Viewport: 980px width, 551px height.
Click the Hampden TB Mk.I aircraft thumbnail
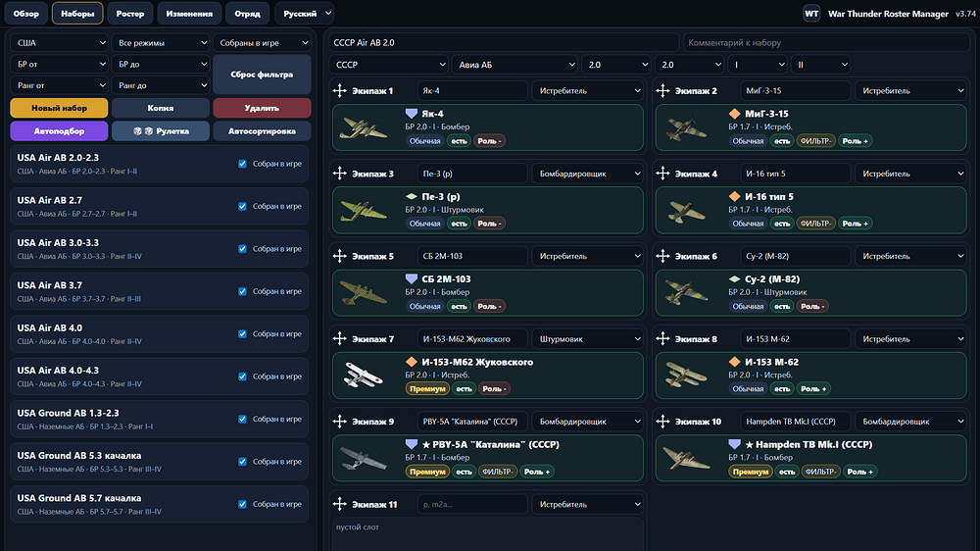click(x=686, y=459)
